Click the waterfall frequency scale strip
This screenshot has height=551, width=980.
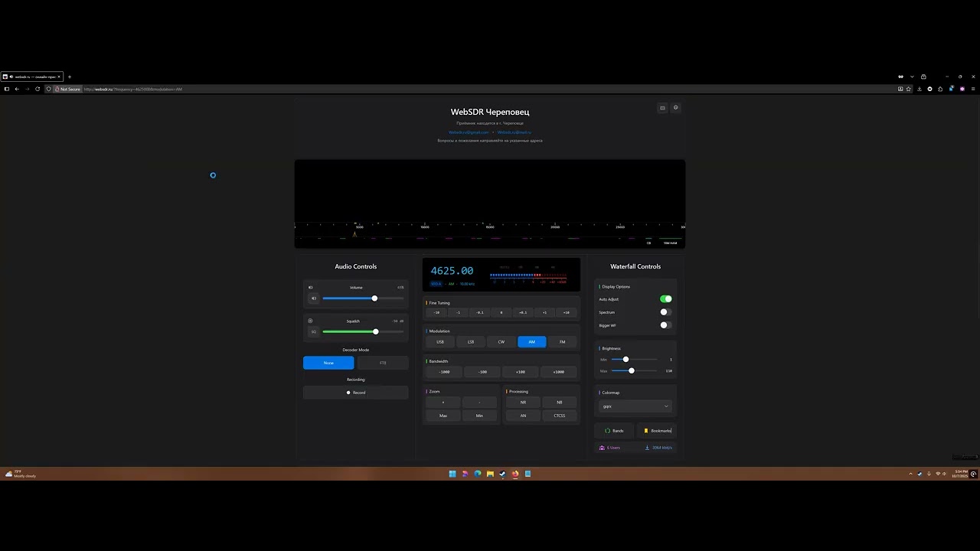[490, 227]
